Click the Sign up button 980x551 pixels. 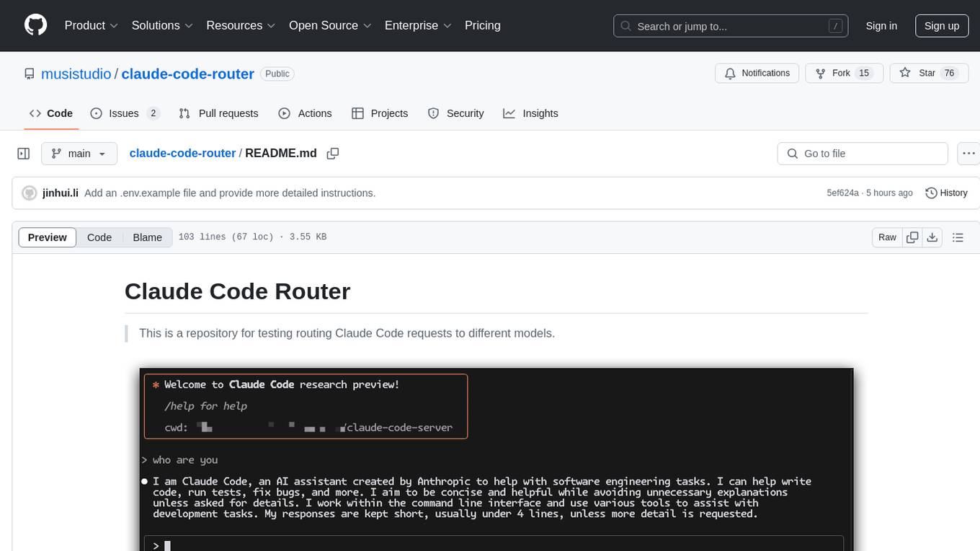(x=942, y=26)
